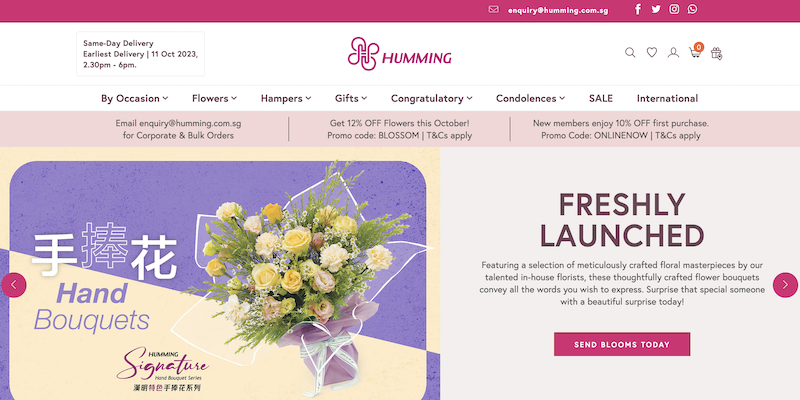Click the Humming logo

399,54
